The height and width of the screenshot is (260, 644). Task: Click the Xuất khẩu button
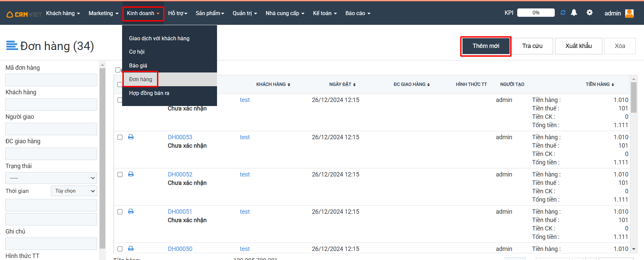coord(579,46)
